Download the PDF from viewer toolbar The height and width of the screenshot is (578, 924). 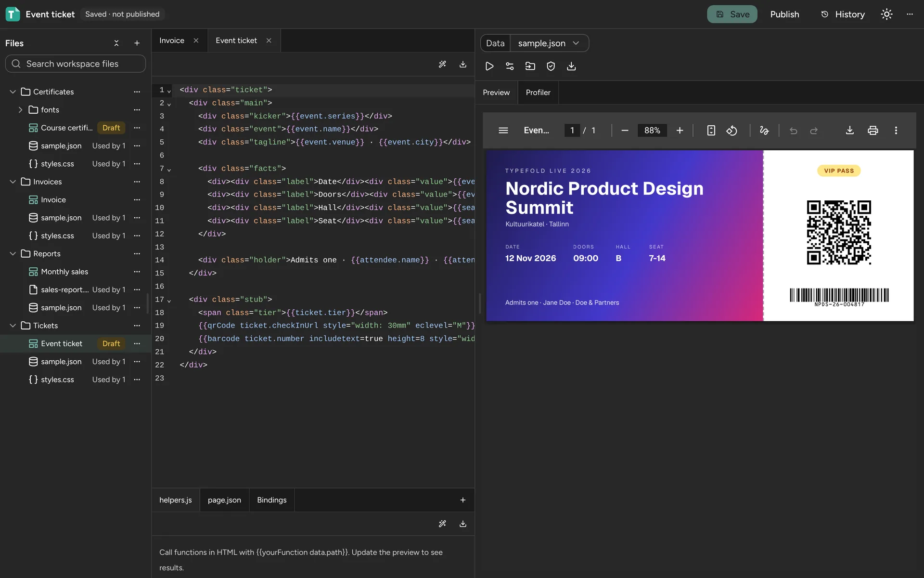click(850, 131)
